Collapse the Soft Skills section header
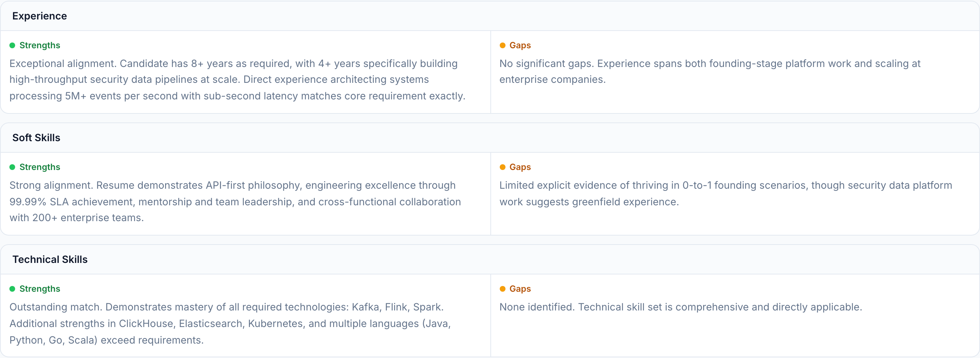 point(36,138)
